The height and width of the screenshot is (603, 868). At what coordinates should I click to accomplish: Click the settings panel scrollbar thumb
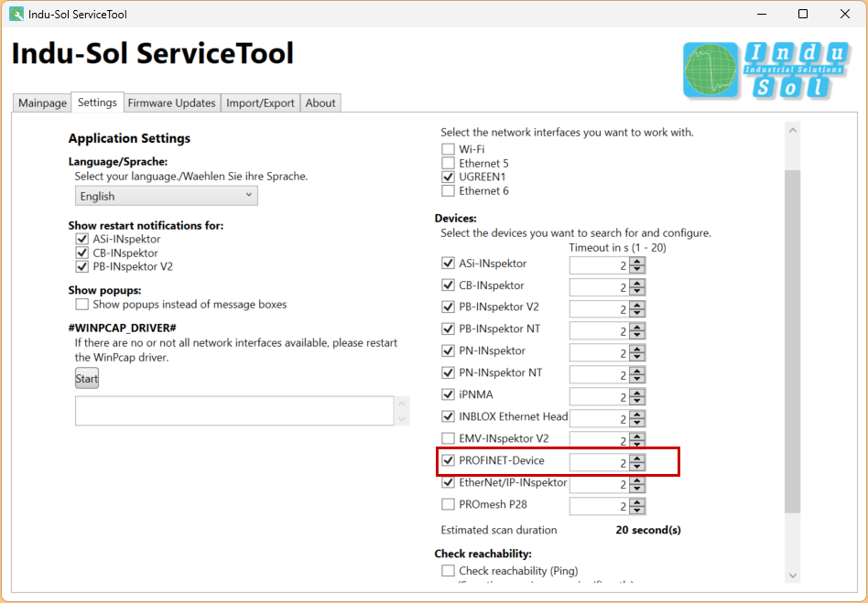point(793,341)
